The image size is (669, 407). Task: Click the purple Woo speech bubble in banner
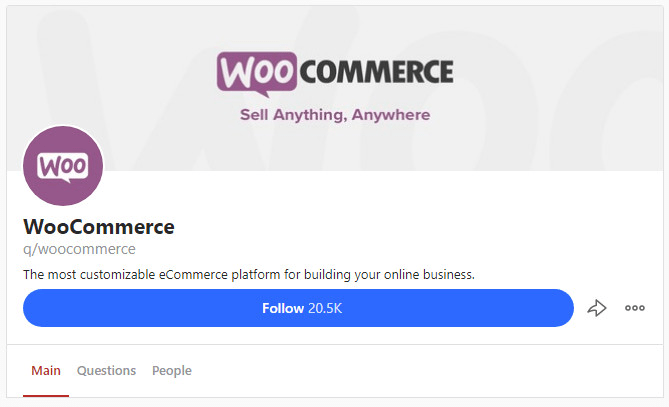pyautogui.click(x=256, y=74)
